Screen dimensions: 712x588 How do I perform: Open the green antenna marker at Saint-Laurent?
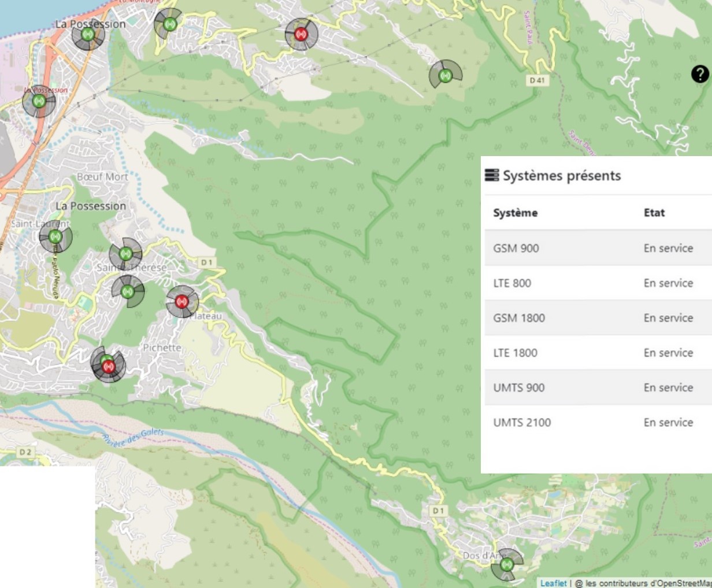click(x=55, y=236)
